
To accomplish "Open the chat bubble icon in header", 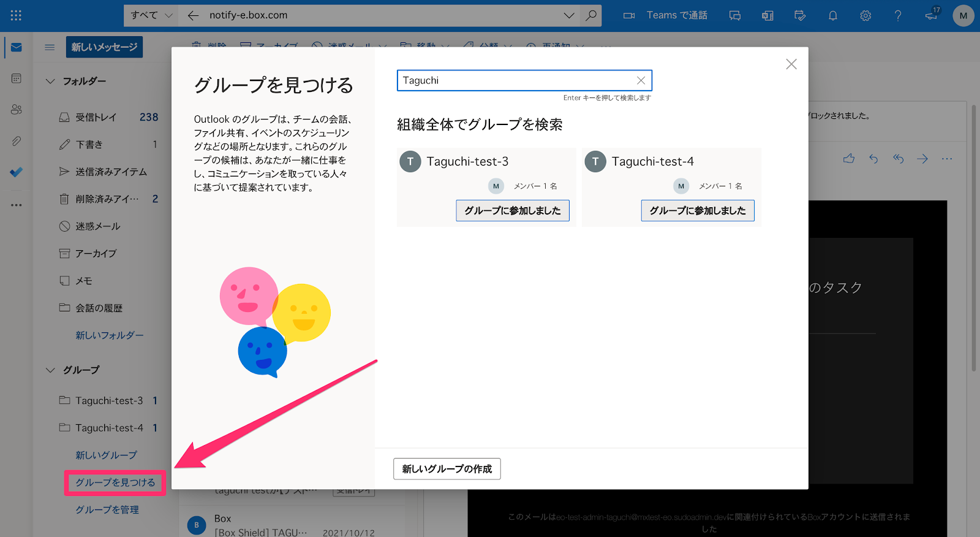I will 735,15.
